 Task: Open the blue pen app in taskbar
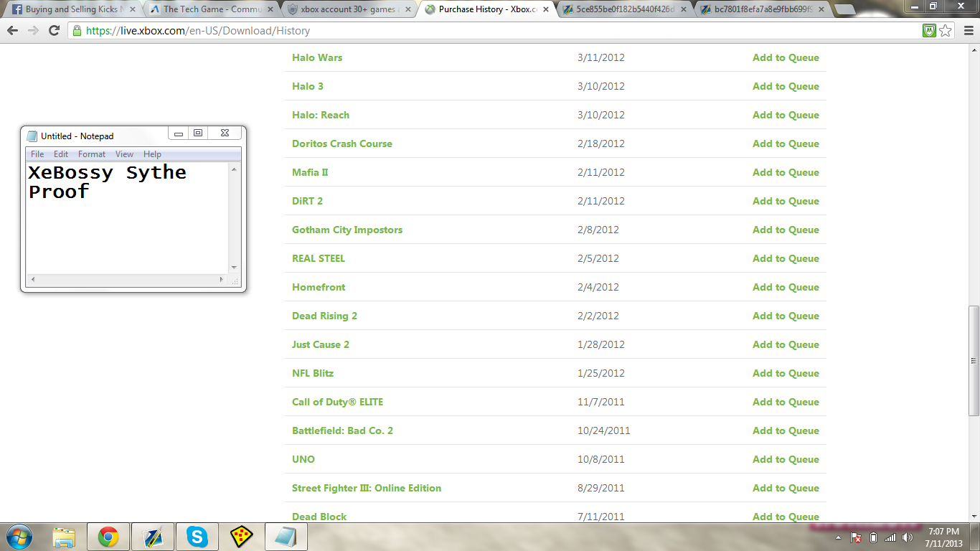153,537
